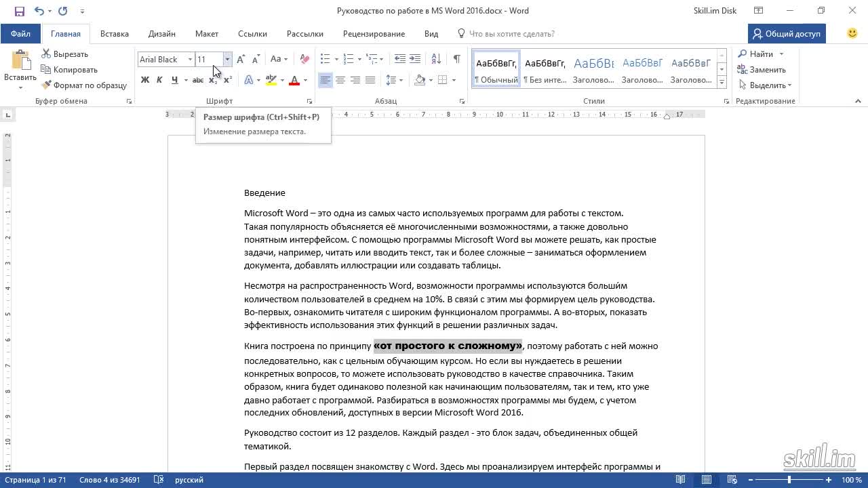Select the Без интервала style
Image resolution: width=868 pixels, height=488 pixels.
[x=545, y=68]
